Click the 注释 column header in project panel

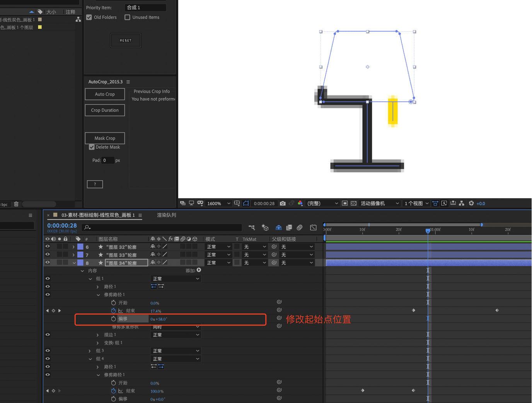(x=70, y=12)
